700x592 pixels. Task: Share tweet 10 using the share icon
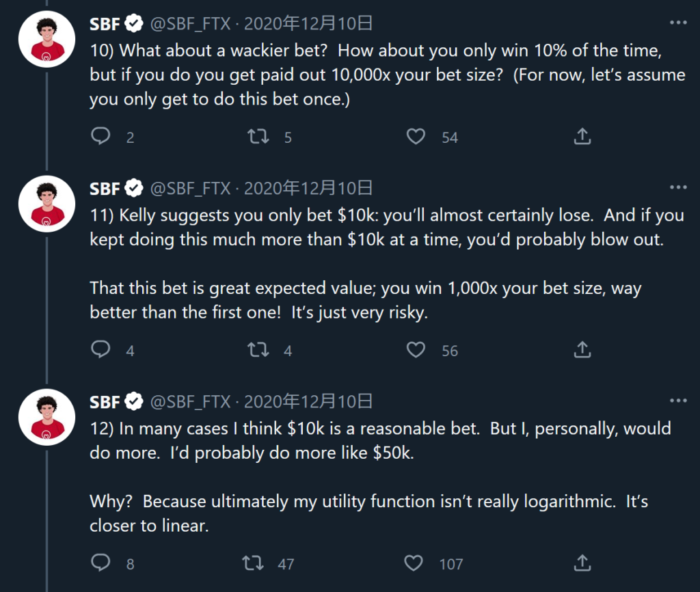click(582, 137)
